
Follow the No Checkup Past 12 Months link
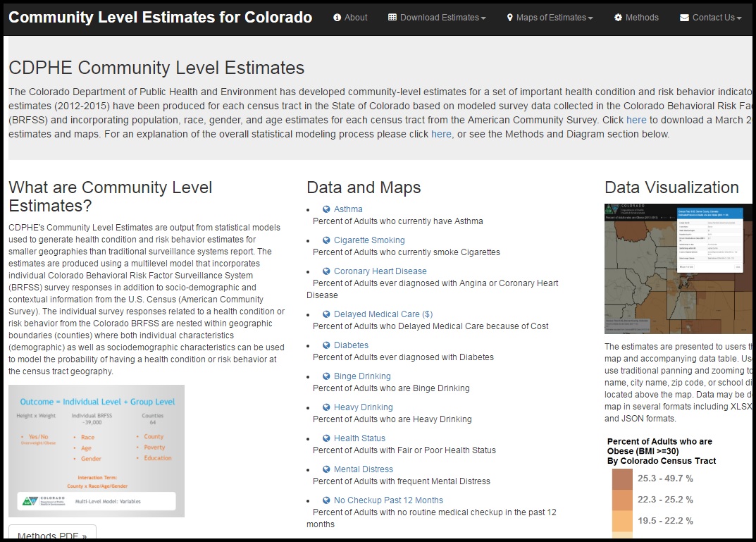388,500
